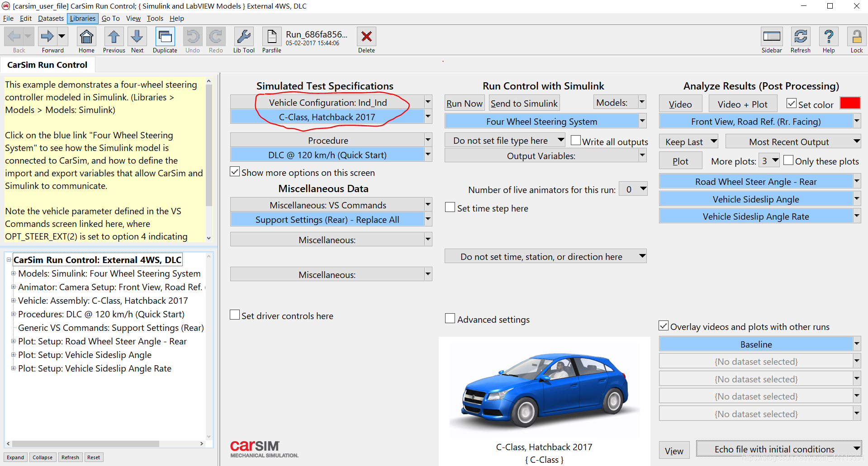The height and width of the screenshot is (466, 868).
Task: Open More plots count dropdown
Action: click(769, 161)
